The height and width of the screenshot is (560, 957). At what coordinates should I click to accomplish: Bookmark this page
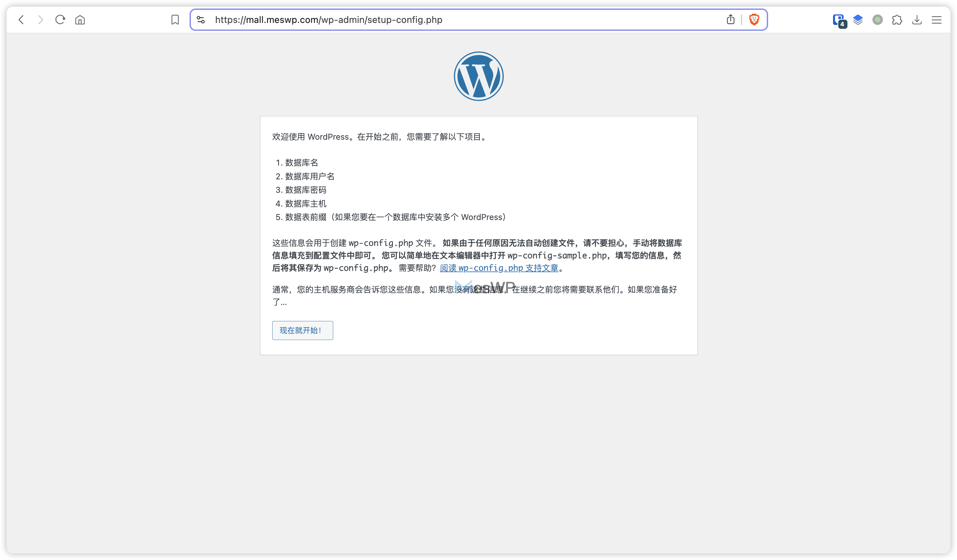[x=175, y=20]
